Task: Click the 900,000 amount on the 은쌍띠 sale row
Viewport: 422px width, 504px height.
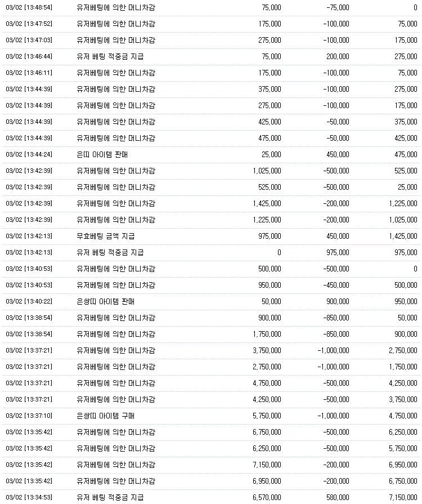Action: coord(338,301)
